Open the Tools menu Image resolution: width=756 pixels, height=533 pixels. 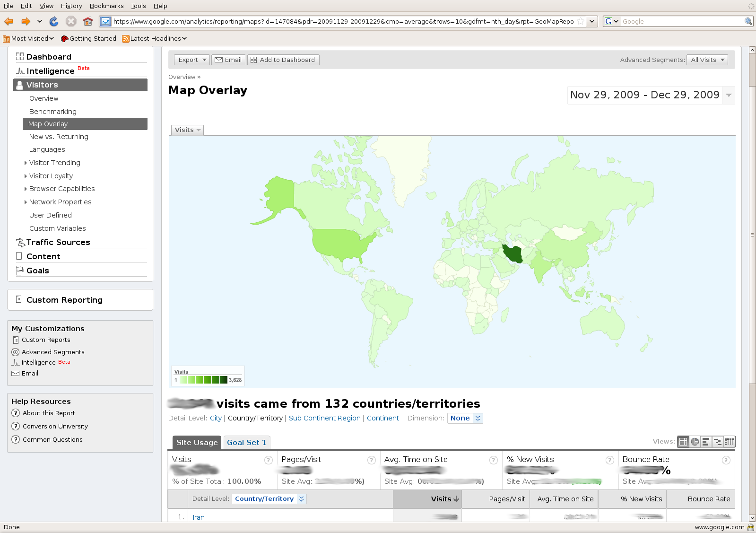pyautogui.click(x=139, y=6)
